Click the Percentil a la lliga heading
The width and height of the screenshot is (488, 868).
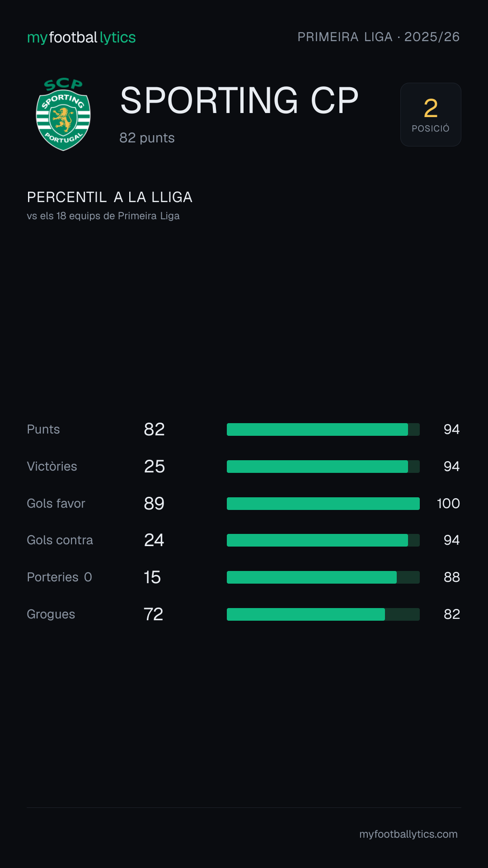tap(110, 197)
